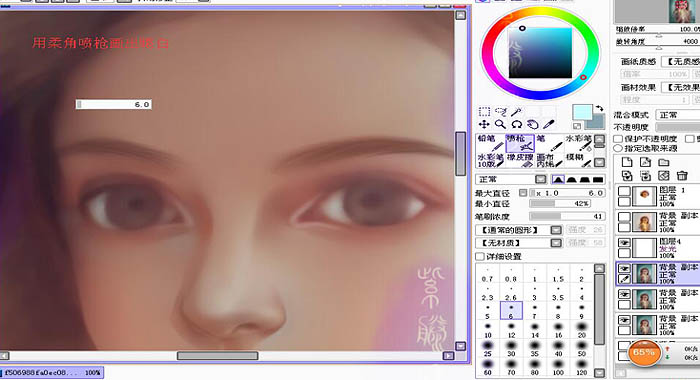Viewport: 700px width, 380px height.
Task: Select the magic wand tool
Action: pos(517,112)
